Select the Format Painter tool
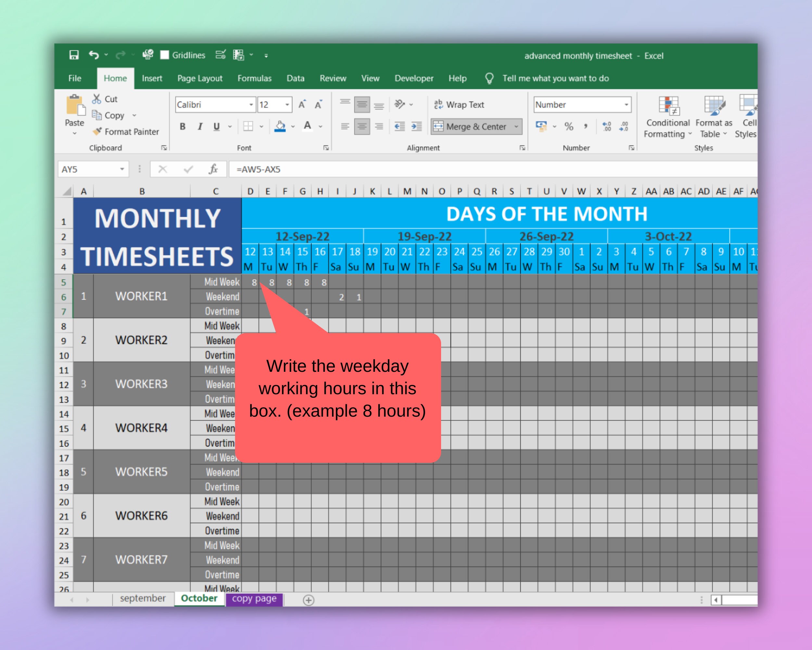The width and height of the screenshot is (812, 650). coord(126,132)
